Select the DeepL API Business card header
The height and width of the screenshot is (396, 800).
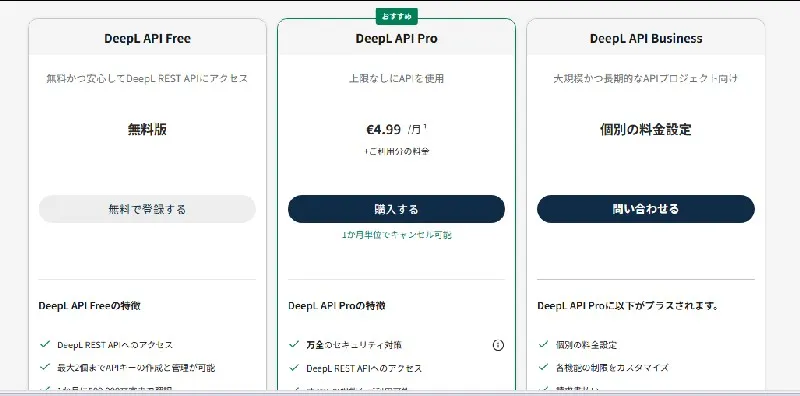646,37
